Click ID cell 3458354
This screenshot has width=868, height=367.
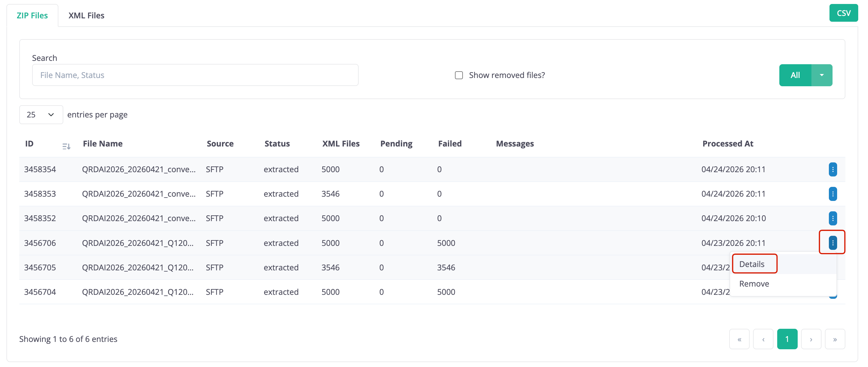tap(40, 169)
